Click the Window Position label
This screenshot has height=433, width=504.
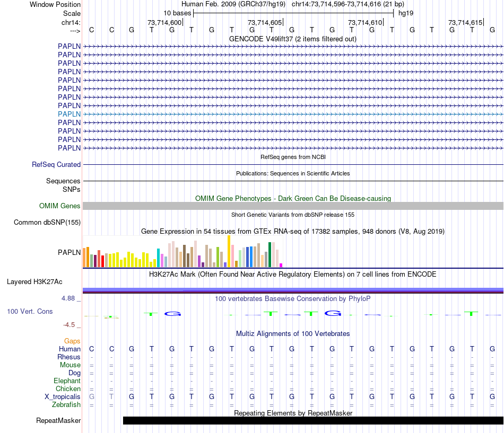pos(55,4)
